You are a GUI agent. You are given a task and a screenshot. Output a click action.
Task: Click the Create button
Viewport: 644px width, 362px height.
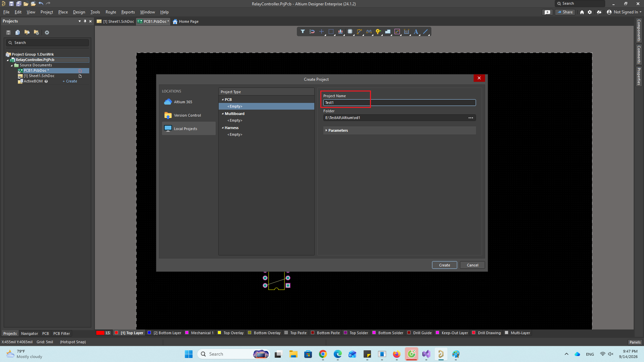(444, 265)
